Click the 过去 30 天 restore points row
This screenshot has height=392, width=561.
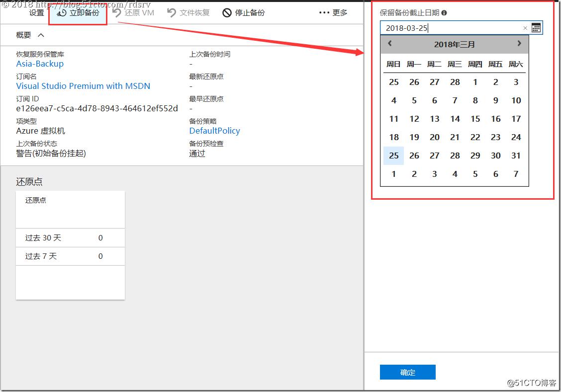71,238
